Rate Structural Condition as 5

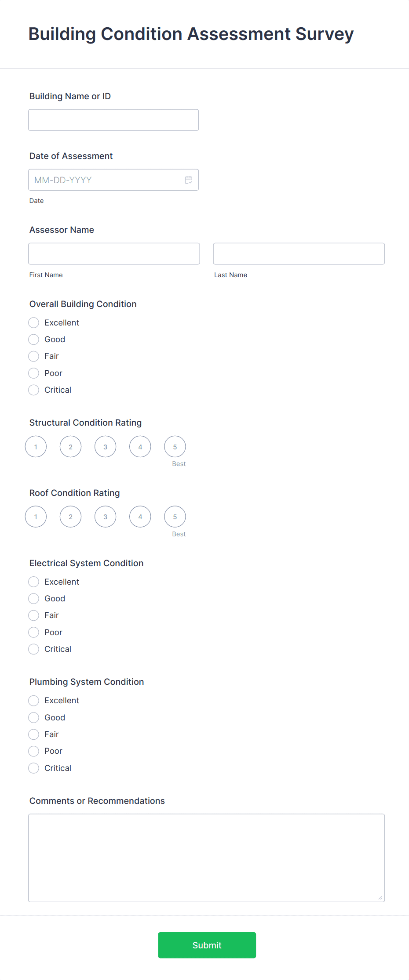(175, 446)
